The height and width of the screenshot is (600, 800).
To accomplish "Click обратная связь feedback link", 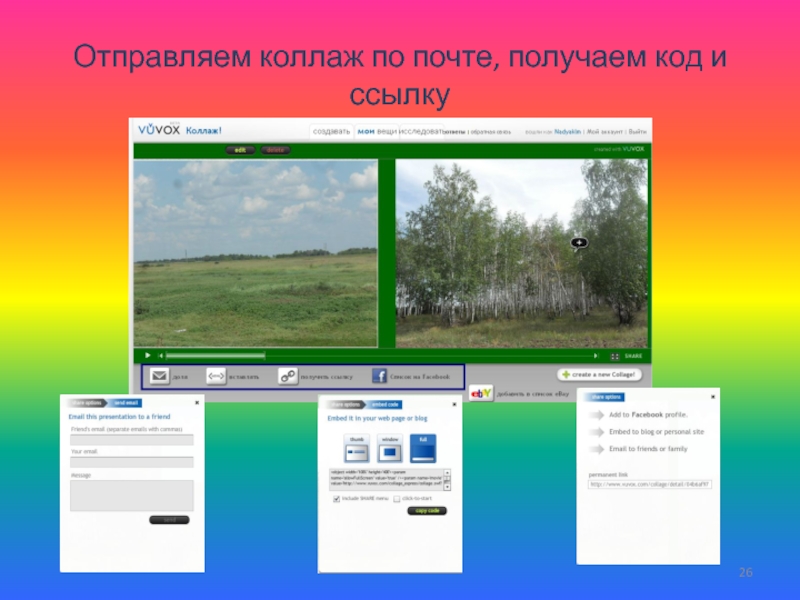I will point(490,132).
